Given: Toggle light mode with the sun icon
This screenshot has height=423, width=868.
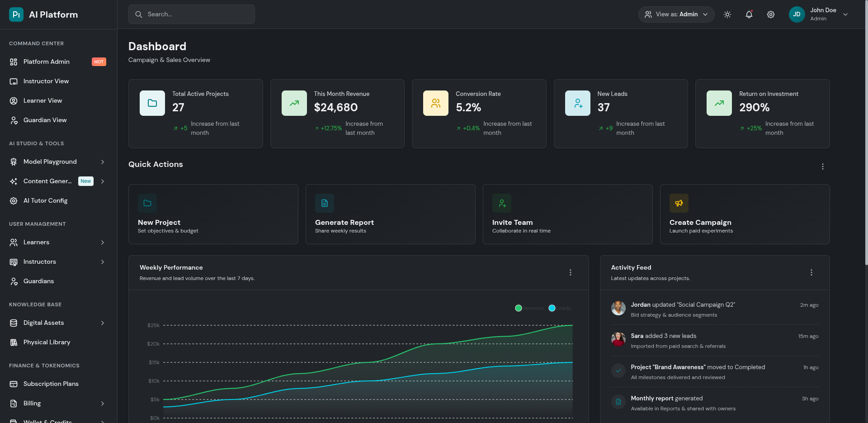Looking at the screenshot, I should tap(727, 14).
